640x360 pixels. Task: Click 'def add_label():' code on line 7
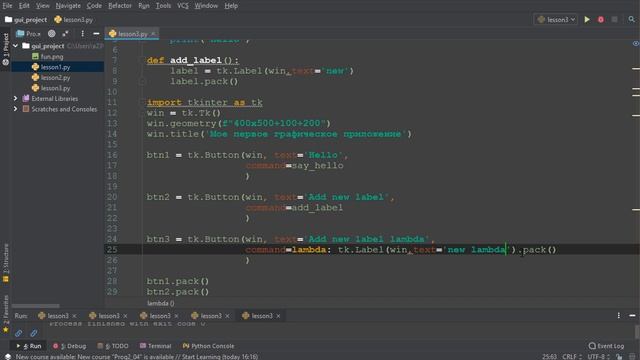click(x=193, y=60)
